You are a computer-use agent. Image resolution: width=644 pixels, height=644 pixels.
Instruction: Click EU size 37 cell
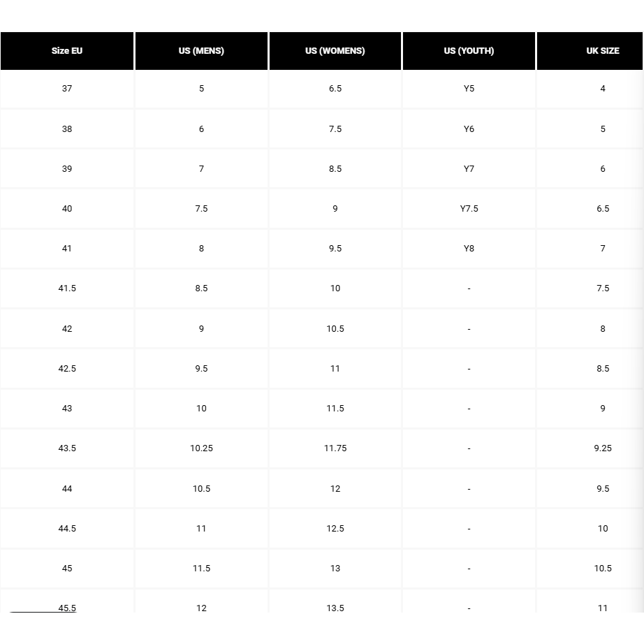67,89
